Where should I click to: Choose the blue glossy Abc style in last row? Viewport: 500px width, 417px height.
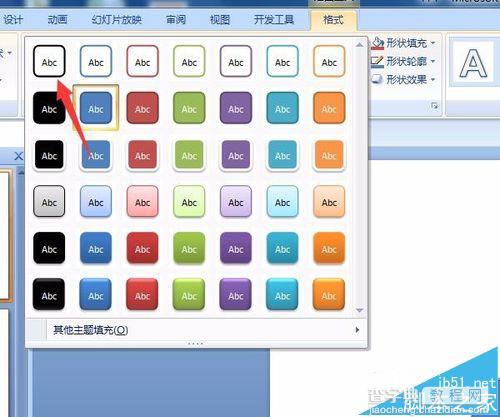[96, 295]
